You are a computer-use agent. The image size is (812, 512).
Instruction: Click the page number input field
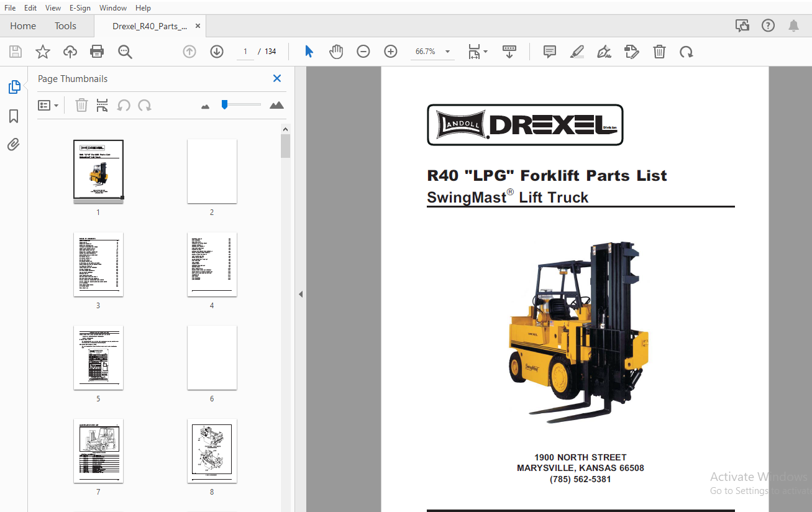point(245,52)
